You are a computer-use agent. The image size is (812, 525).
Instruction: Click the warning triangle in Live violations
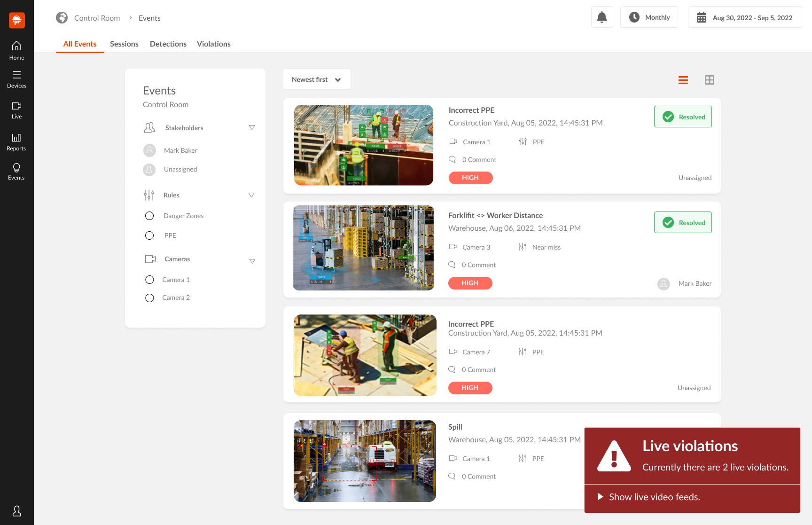click(614, 456)
